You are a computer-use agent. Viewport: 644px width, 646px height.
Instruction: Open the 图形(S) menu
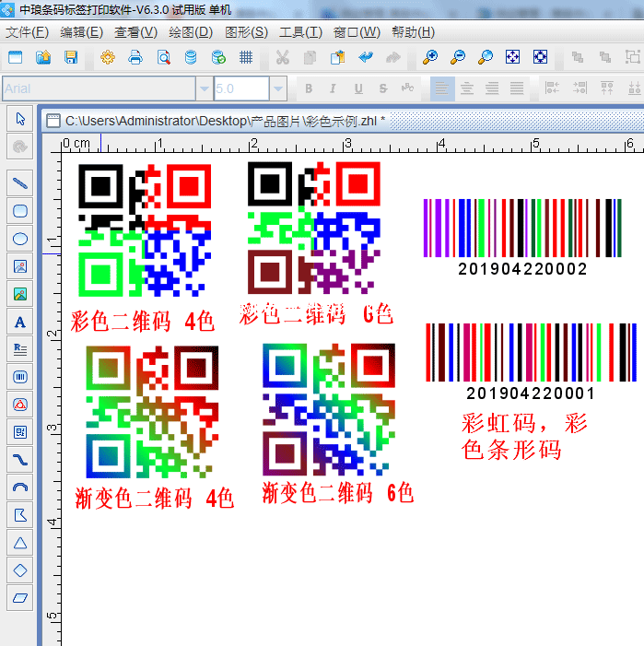click(246, 32)
